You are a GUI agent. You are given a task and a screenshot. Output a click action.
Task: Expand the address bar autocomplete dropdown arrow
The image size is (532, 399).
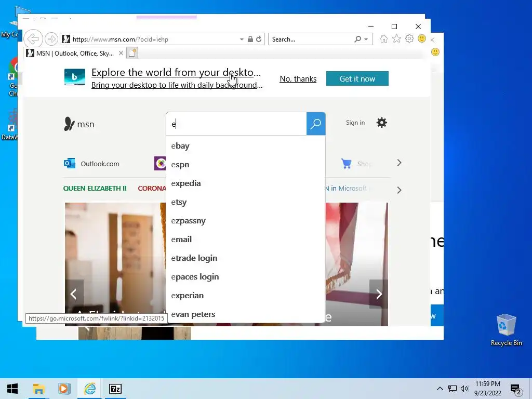(242, 39)
